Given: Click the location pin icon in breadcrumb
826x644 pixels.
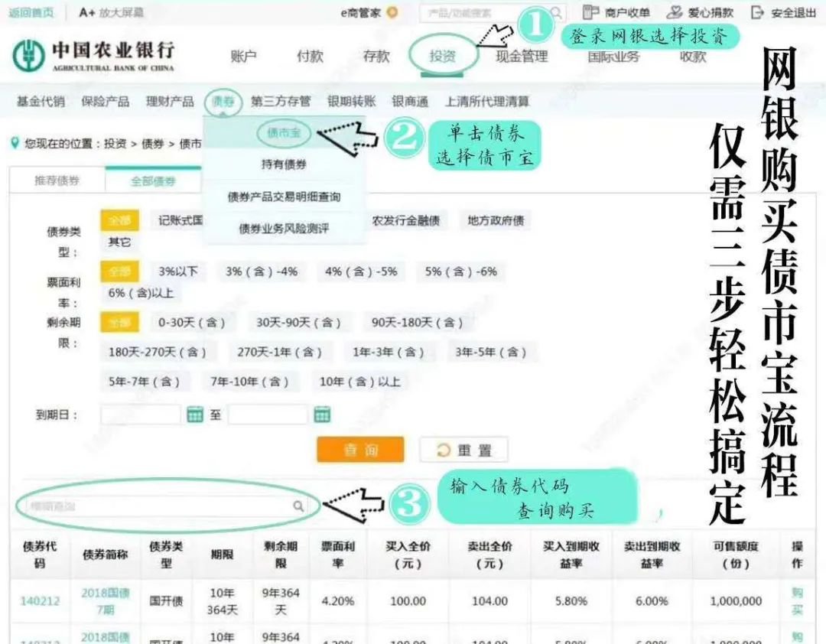Looking at the screenshot, I should tap(15, 143).
